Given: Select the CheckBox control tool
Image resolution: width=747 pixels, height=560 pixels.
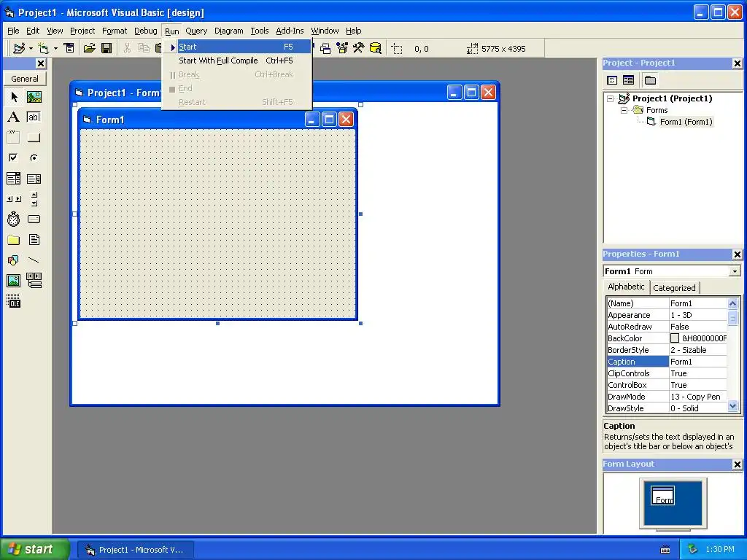Looking at the screenshot, I should (13, 157).
